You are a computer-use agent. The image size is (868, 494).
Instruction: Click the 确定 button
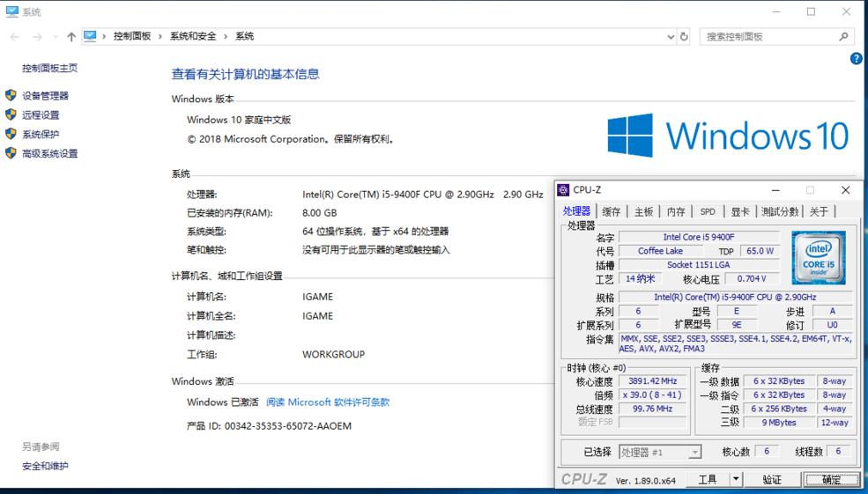tap(831, 479)
